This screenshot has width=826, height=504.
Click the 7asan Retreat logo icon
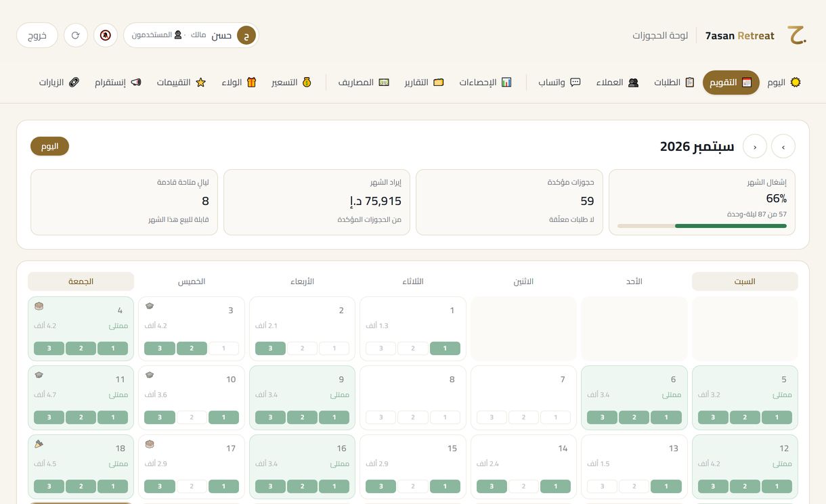(797, 35)
